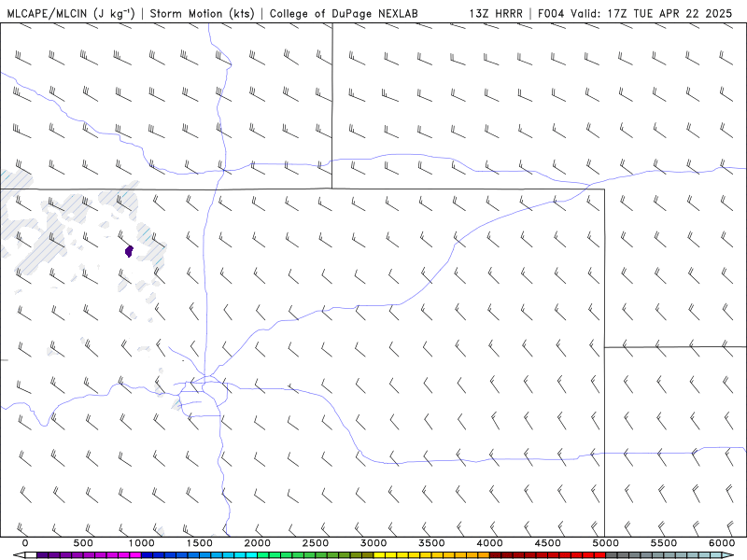Click the 4000 label on the color scale
The width and height of the screenshot is (747, 560).
[489, 543]
